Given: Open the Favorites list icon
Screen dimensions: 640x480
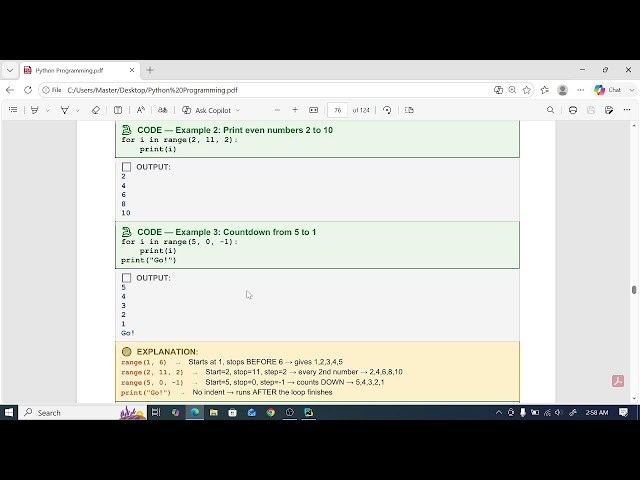Looking at the screenshot, I should [544, 90].
